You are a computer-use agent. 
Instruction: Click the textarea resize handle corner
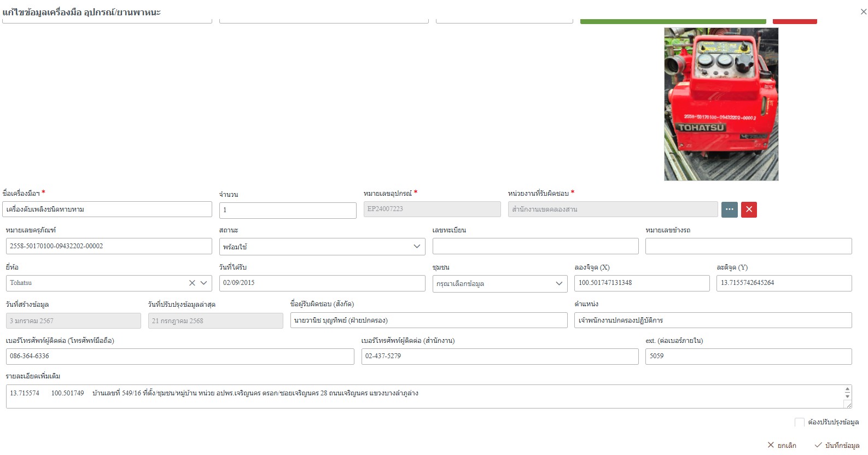[848, 405]
